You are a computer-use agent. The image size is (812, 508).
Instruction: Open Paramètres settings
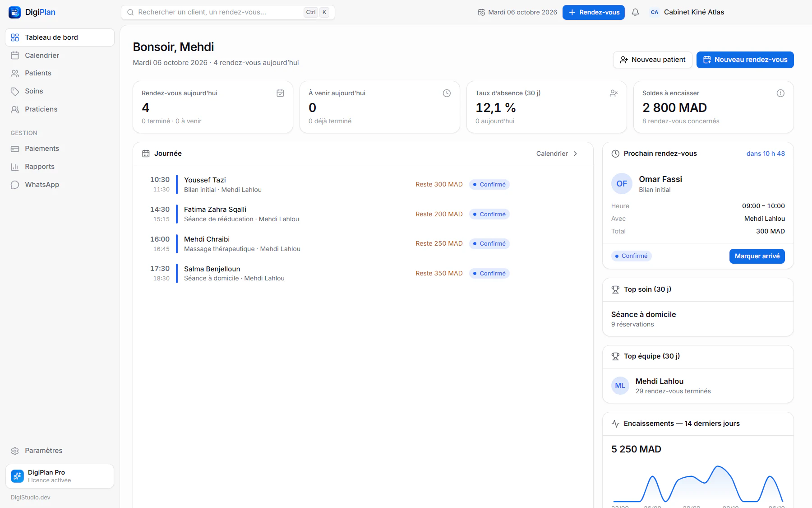[60, 451]
